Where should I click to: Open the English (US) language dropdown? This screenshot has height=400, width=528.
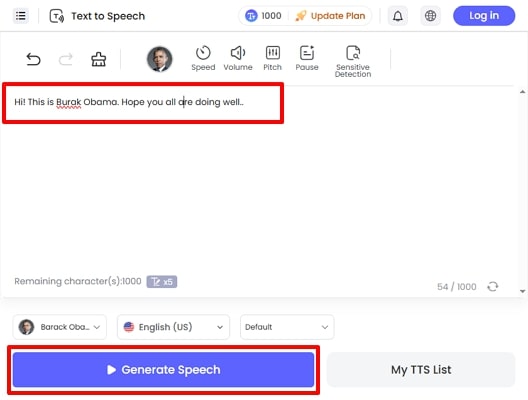pyautogui.click(x=173, y=327)
